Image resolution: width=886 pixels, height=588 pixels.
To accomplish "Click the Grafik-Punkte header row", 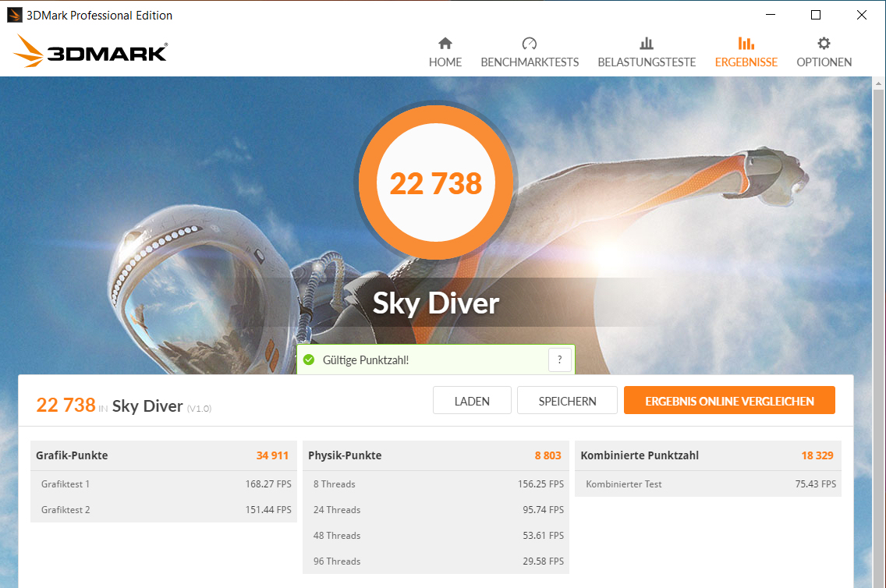I will pos(163,455).
